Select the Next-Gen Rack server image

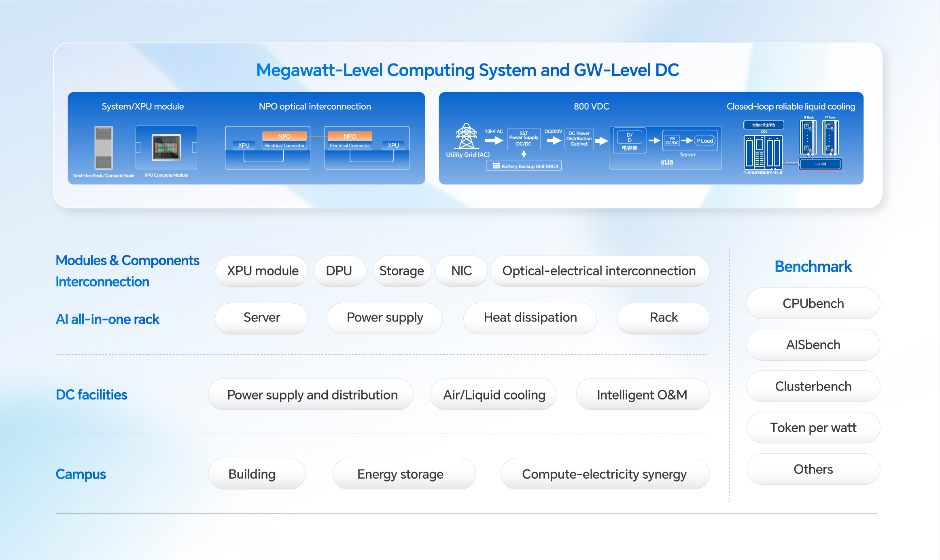[104, 148]
